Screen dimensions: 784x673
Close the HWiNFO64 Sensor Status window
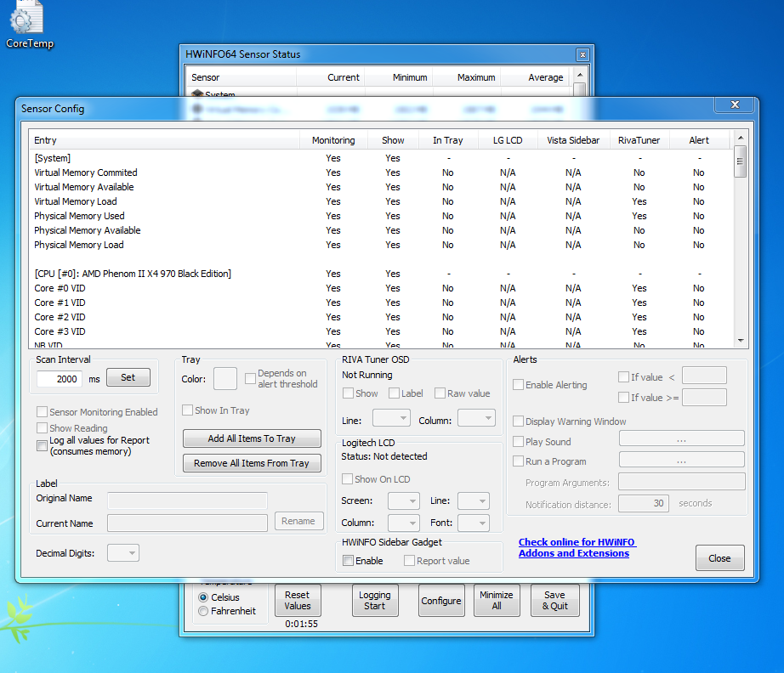tap(582, 54)
